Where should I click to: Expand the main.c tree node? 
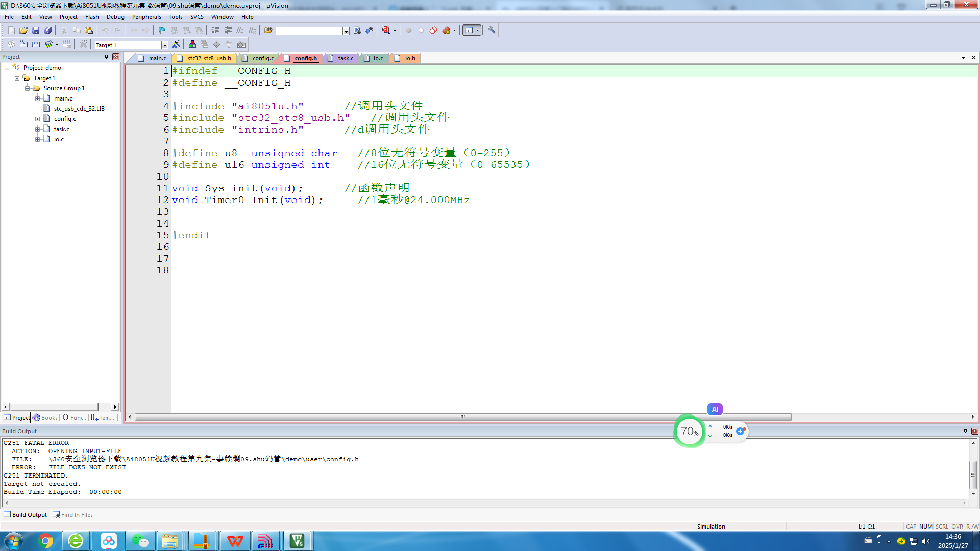[x=37, y=98]
